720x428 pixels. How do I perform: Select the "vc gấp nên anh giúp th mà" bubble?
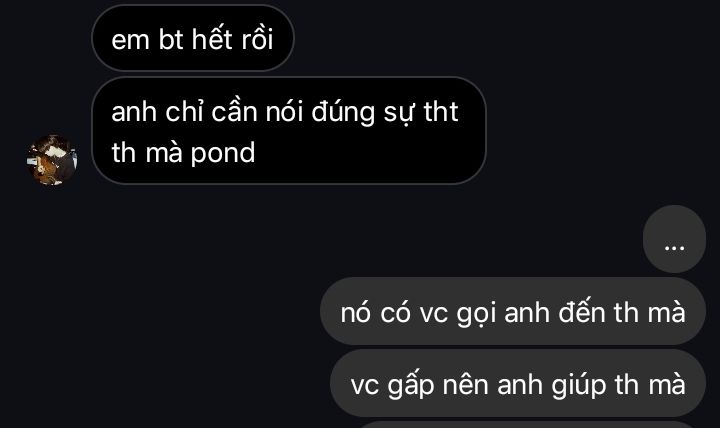(518, 383)
